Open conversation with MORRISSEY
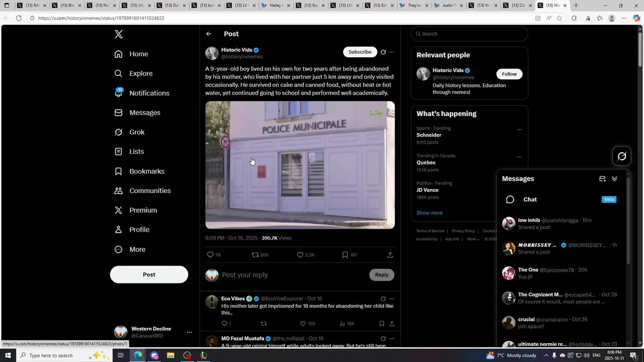644x362 pixels. (x=561, y=248)
